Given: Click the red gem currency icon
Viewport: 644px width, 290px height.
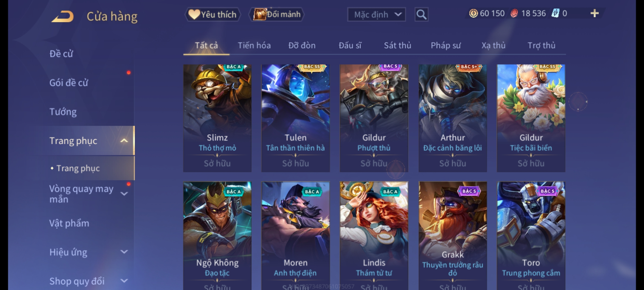Looking at the screenshot, I should pos(514,13).
